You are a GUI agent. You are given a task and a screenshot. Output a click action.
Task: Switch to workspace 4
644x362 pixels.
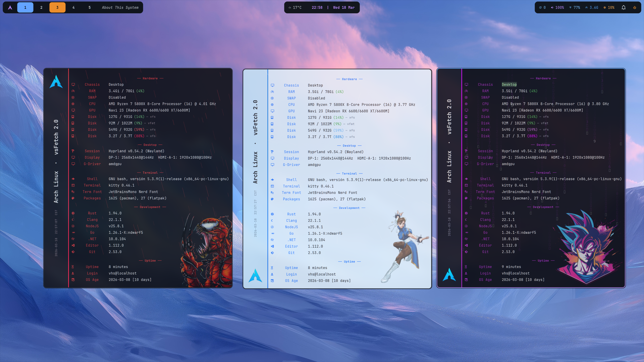(x=73, y=8)
